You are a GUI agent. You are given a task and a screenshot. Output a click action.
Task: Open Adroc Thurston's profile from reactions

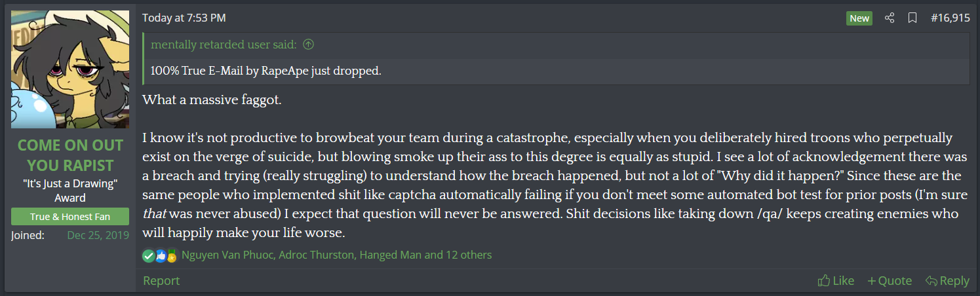tap(316, 255)
